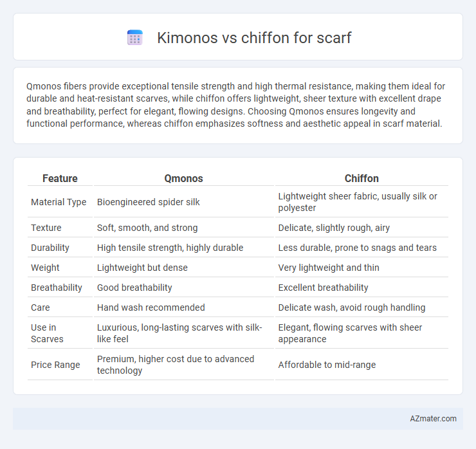The image size is (476, 449).
Task: Click the intro paragraph starting 'Qmonos fibers provide'
Action: click(x=236, y=105)
